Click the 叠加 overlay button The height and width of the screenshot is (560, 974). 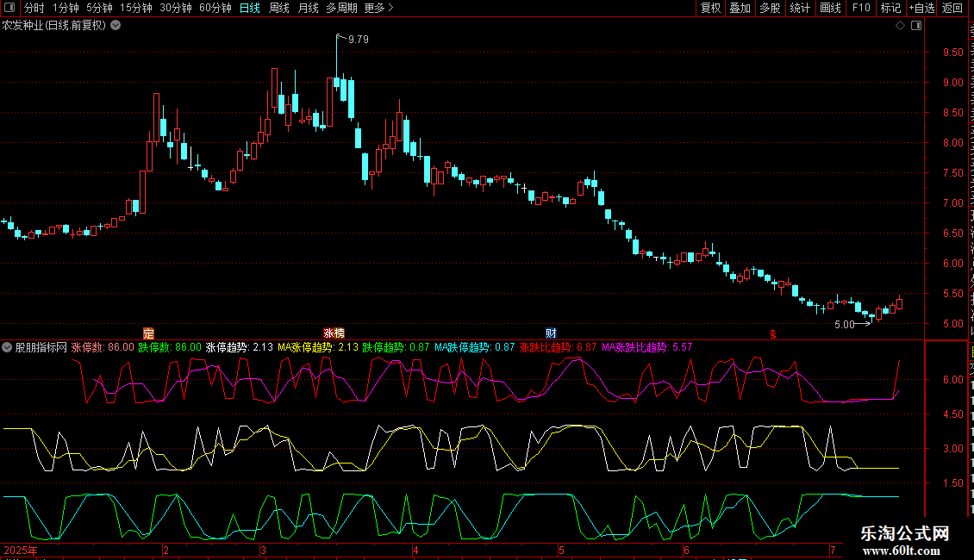pos(740,8)
